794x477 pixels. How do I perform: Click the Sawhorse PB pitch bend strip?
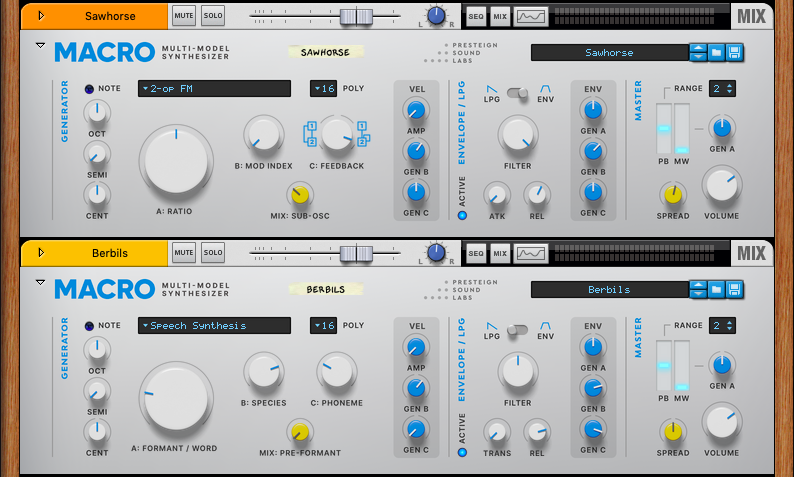[x=664, y=129]
